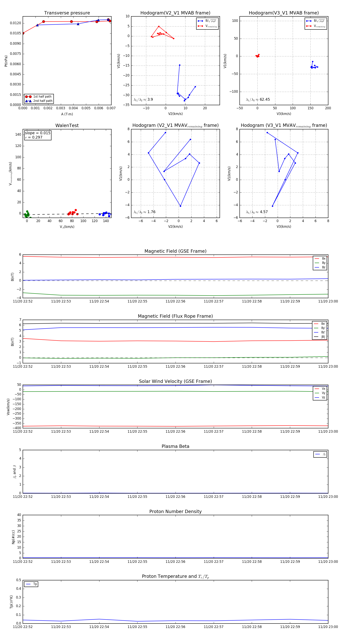Click the 0.0105 tick on Transverse pressure axis
Viewport: 351px width, 644px height.
click(x=15, y=33)
